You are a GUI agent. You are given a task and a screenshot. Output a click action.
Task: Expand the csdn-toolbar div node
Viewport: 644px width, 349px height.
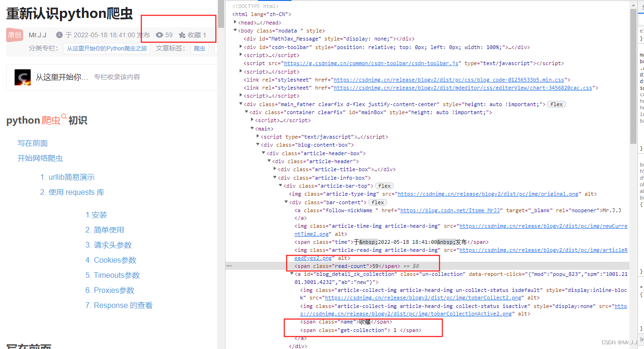pos(241,47)
